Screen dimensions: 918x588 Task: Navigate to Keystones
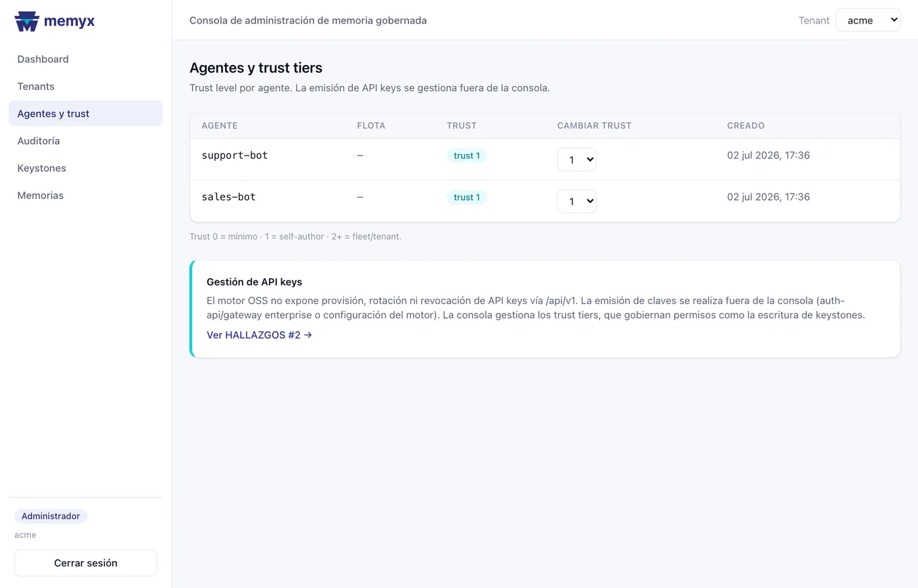click(x=85, y=168)
